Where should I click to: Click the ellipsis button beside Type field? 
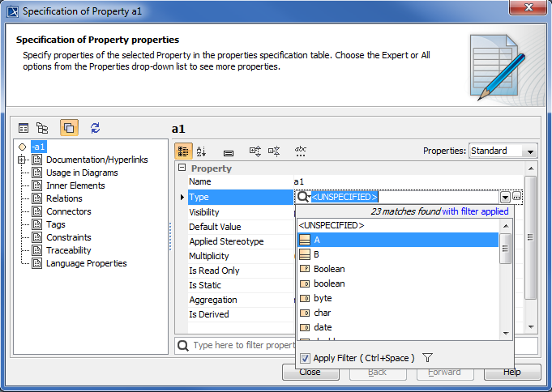click(517, 197)
